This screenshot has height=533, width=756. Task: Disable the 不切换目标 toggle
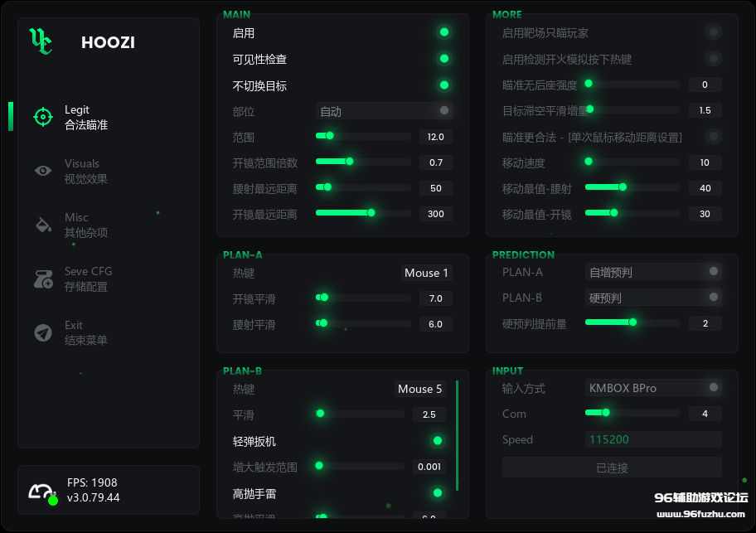(444, 85)
